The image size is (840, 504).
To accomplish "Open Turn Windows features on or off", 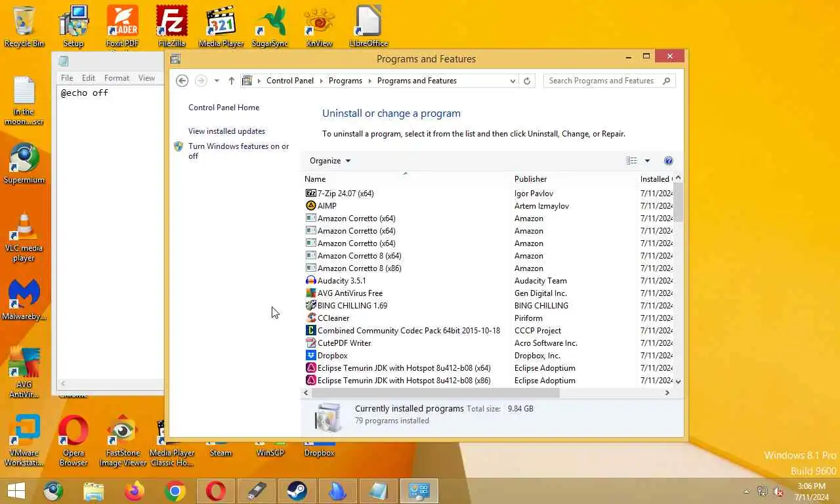I will tap(238, 151).
